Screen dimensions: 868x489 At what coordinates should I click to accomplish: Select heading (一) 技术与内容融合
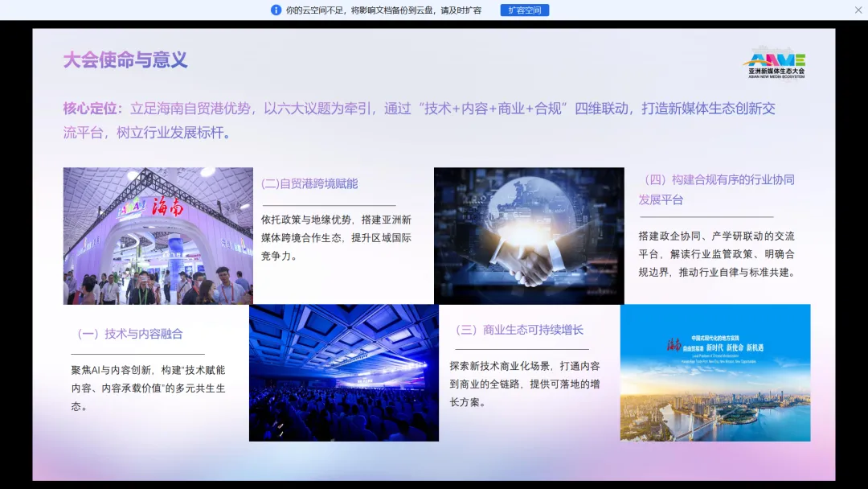[x=130, y=334]
